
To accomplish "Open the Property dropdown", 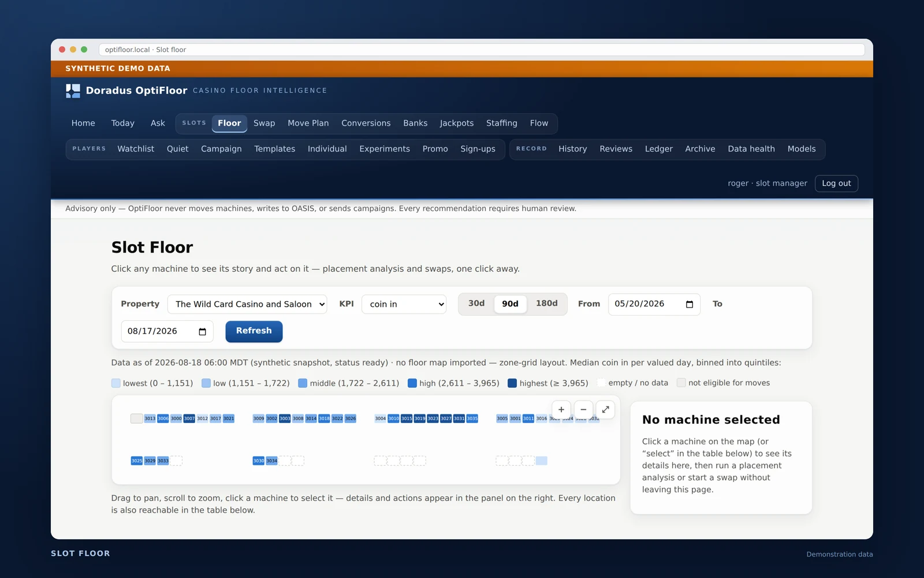I will [247, 304].
